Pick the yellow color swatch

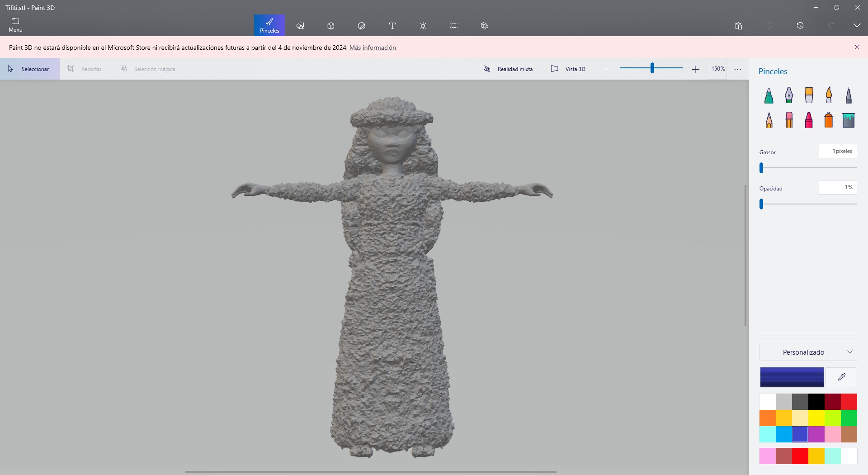(816, 418)
